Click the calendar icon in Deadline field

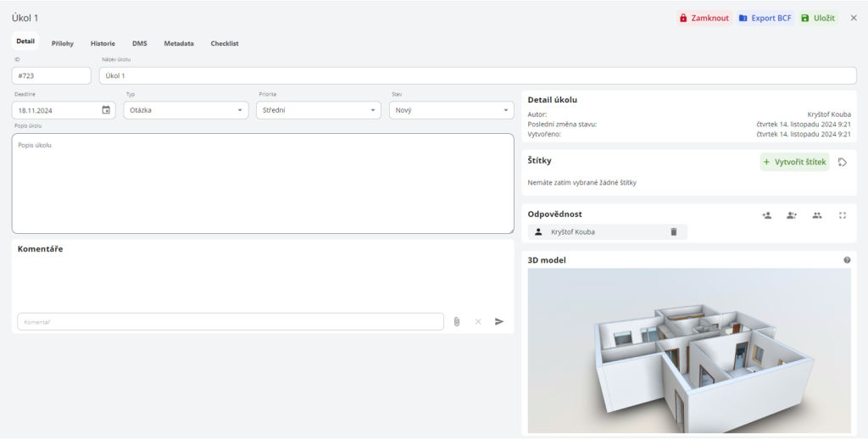106,110
